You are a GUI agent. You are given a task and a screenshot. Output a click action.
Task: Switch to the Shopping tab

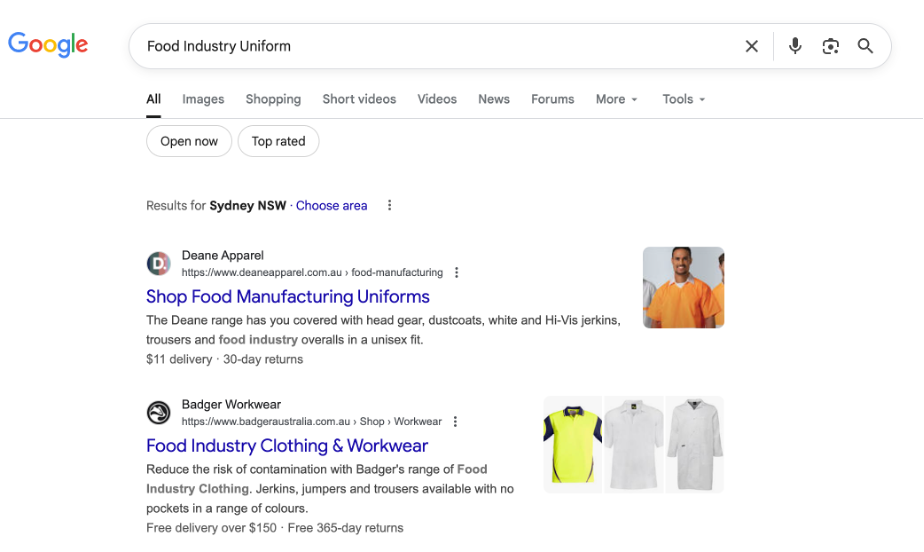tap(273, 99)
